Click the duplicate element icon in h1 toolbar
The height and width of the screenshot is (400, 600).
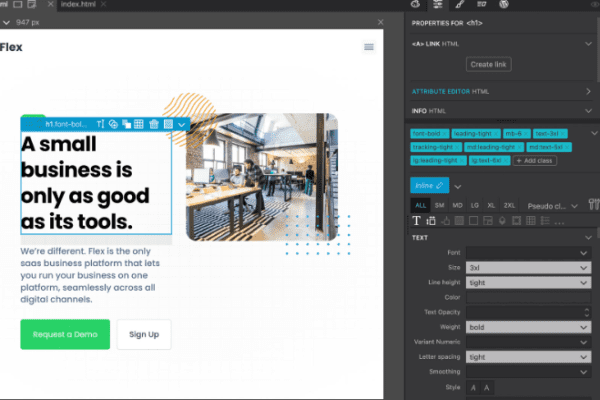[126, 124]
